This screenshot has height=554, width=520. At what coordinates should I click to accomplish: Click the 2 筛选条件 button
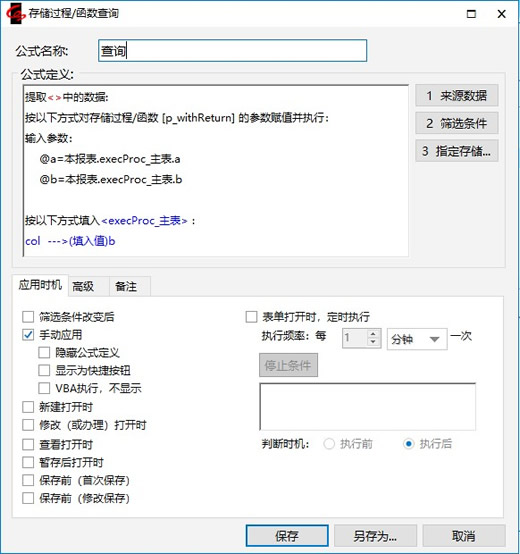pos(457,123)
